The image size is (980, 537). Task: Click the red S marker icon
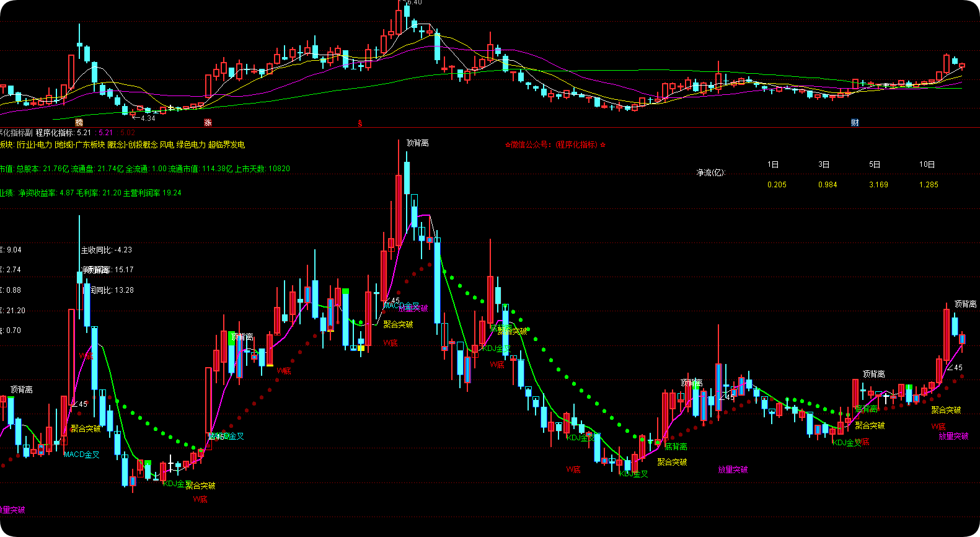coord(360,123)
